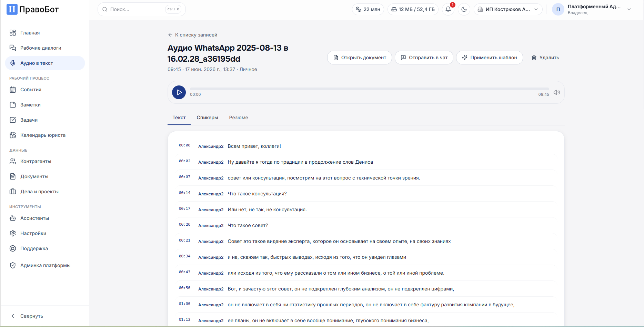Jump to timestamp 00:00 in transcript
Image resolution: width=644 pixels, height=327 pixels.
pos(184,145)
